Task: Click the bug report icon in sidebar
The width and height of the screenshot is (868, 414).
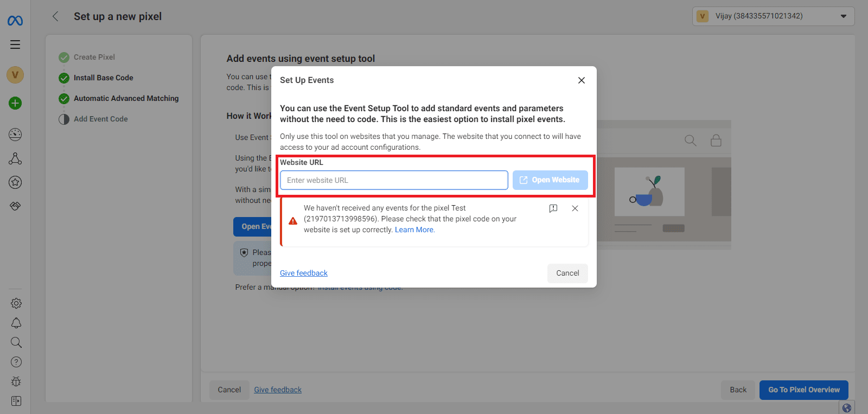Action: tap(16, 381)
